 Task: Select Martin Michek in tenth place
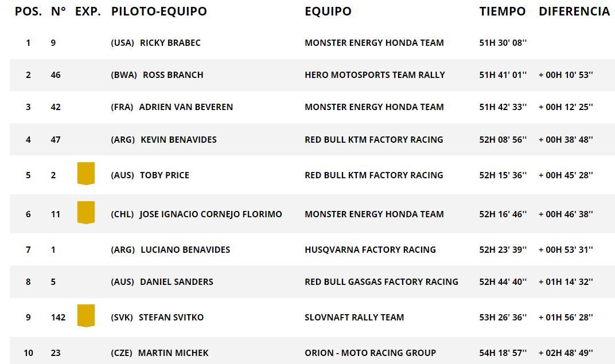click(173, 353)
